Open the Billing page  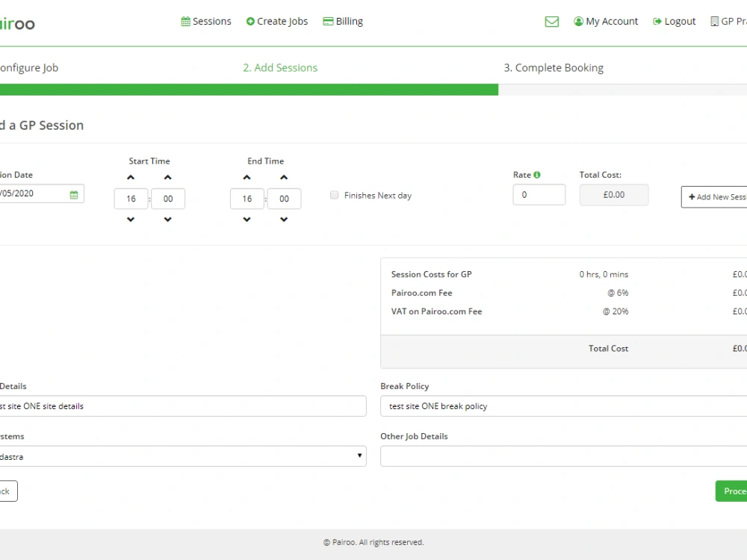click(x=343, y=22)
